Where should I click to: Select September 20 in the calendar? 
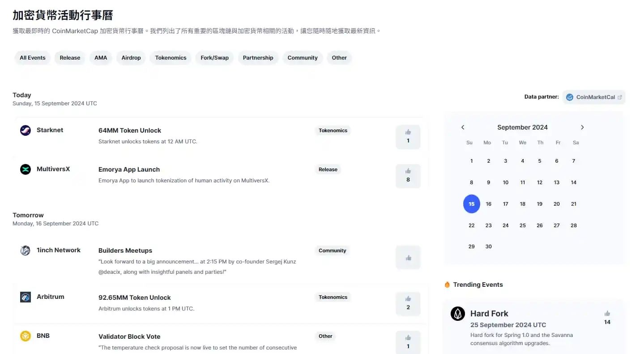point(557,204)
